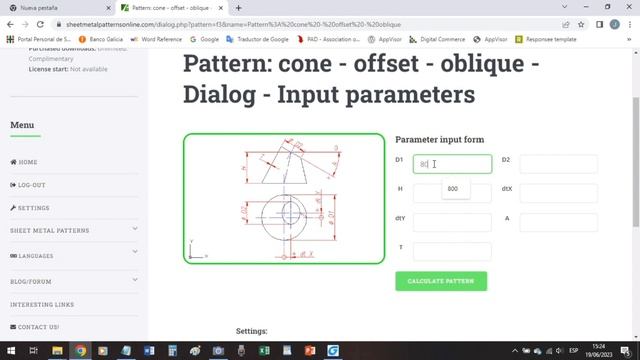Open File Explorer from the taskbar

pyautogui.click(x=57, y=351)
